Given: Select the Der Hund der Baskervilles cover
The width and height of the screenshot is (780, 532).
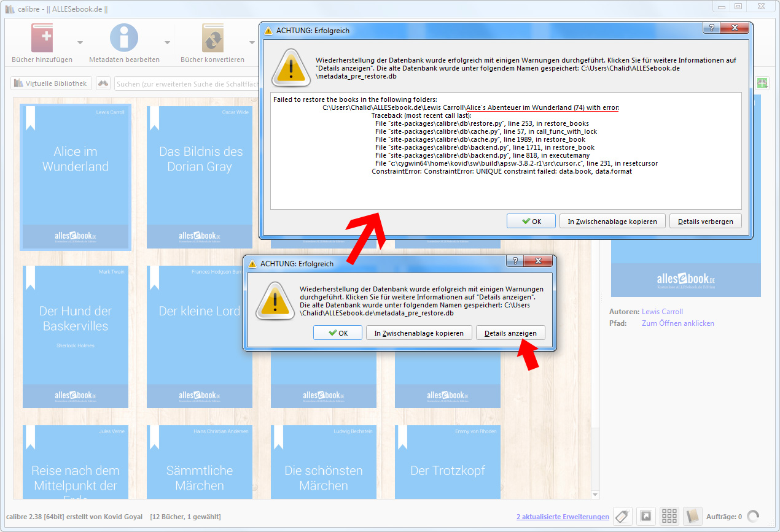Looking at the screenshot, I should pyautogui.click(x=76, y=336).
